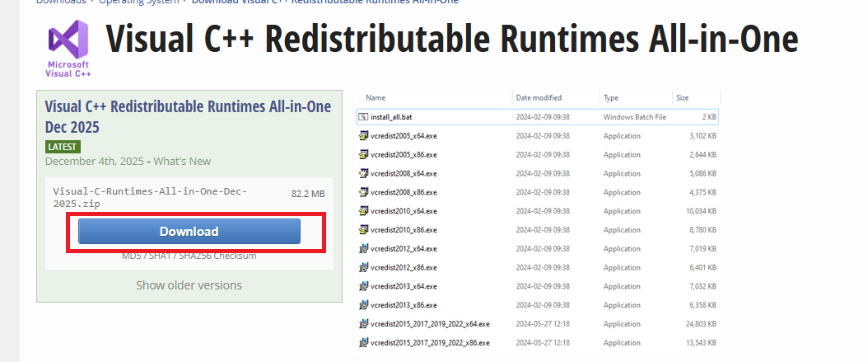Click the Date modified column header

pyautogui.click(x=539, y=97)
